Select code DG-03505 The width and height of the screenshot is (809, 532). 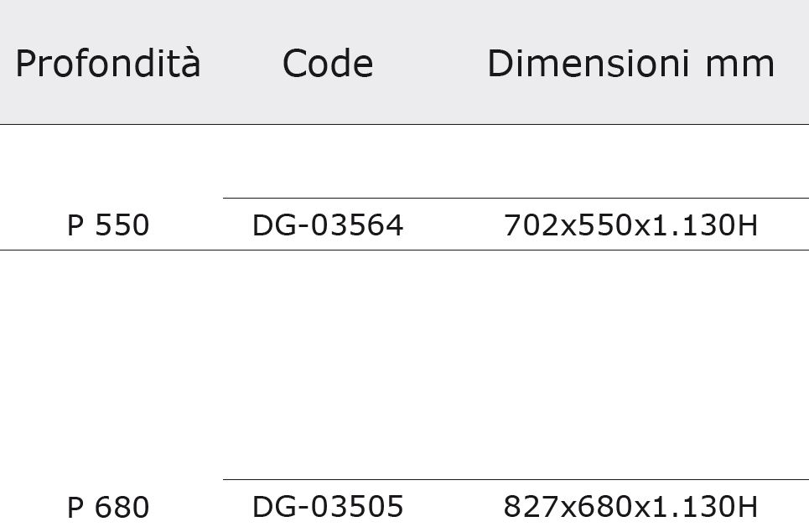coord(328,507)
